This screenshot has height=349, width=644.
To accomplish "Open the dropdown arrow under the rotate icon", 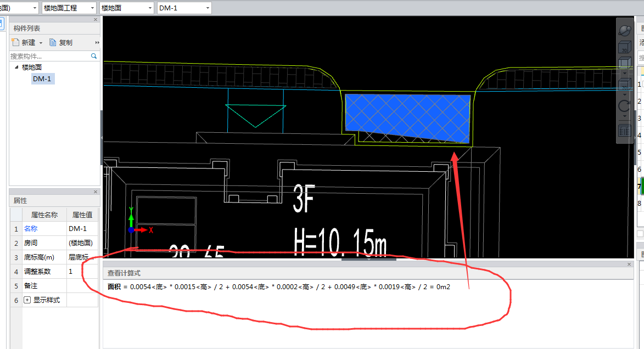I will click(x=625, y=116).
